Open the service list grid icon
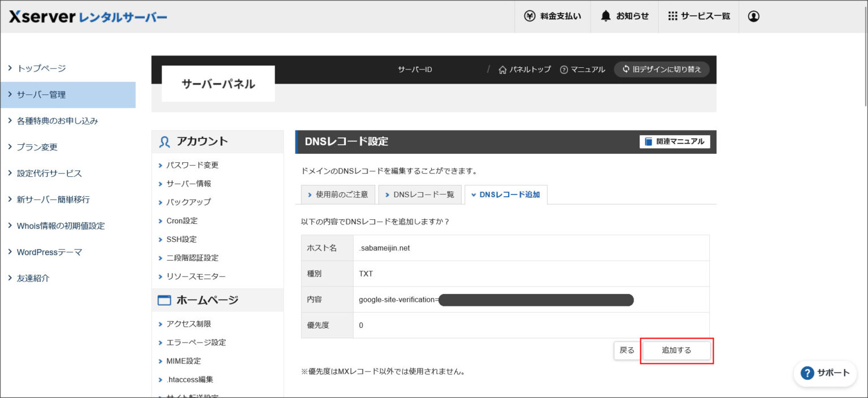 click(672, 16)
